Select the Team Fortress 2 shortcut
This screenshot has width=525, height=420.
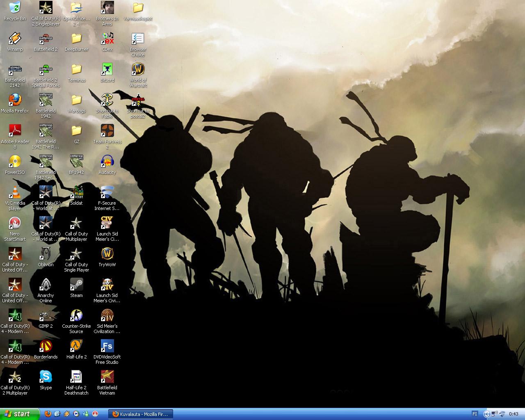pos(107,131)
